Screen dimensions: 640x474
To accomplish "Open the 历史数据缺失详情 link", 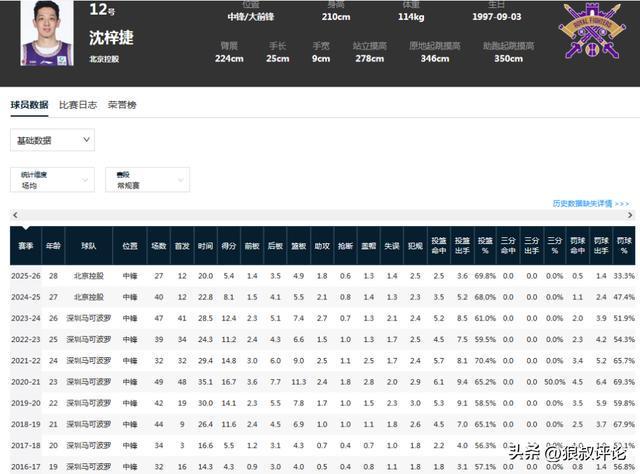I will 590,203.
